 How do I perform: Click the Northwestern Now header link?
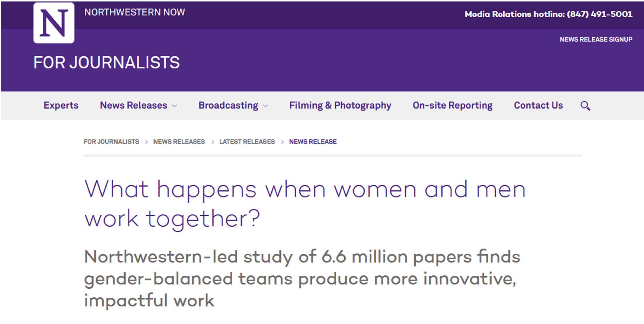[x=134, y=12]
